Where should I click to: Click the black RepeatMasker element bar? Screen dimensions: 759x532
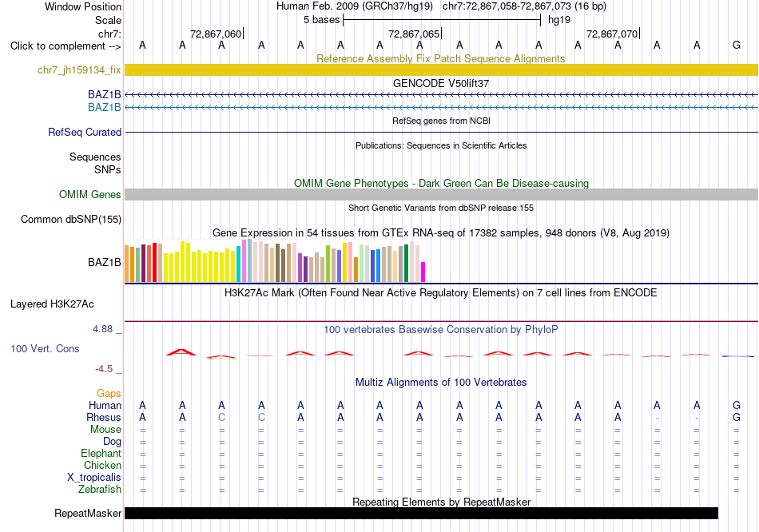point(421,513)
